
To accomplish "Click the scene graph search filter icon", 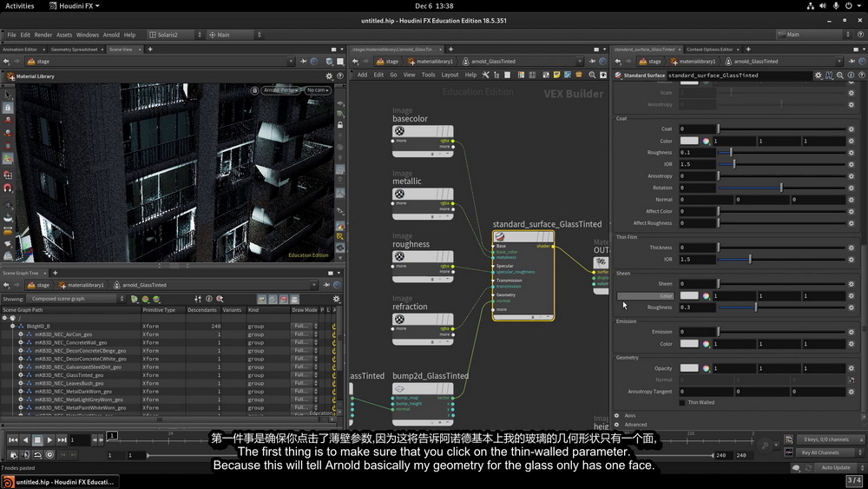I will point(220,299).
